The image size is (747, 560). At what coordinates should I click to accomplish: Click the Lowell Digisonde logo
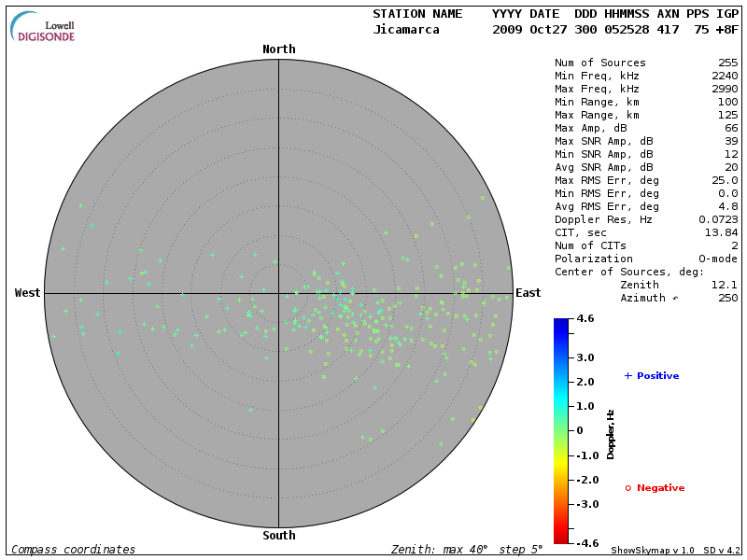43,27
